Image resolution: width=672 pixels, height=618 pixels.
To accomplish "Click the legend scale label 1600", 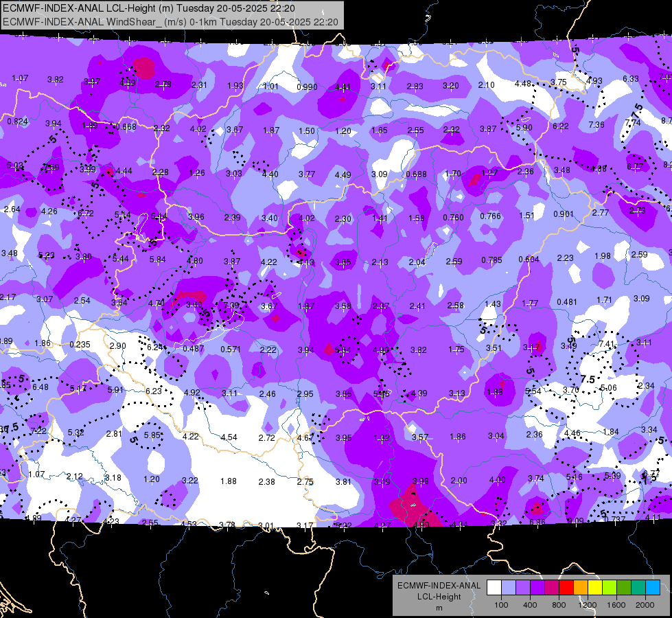I will pos(616,605).
